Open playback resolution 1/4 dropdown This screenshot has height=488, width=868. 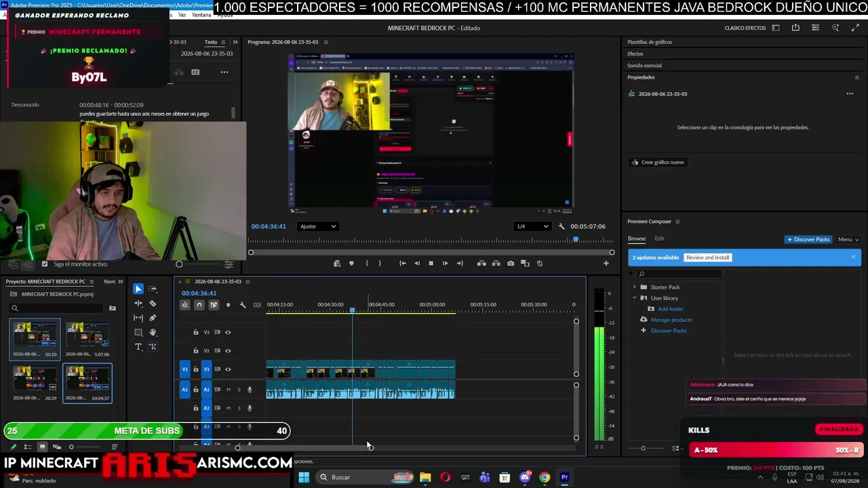[x=532, y=226]
